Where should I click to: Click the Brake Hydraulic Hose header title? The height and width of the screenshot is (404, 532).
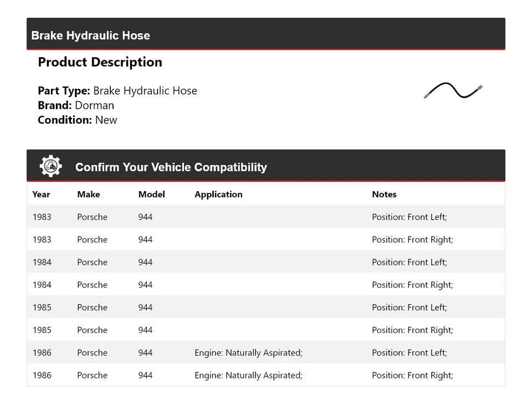tap(91, 35)
